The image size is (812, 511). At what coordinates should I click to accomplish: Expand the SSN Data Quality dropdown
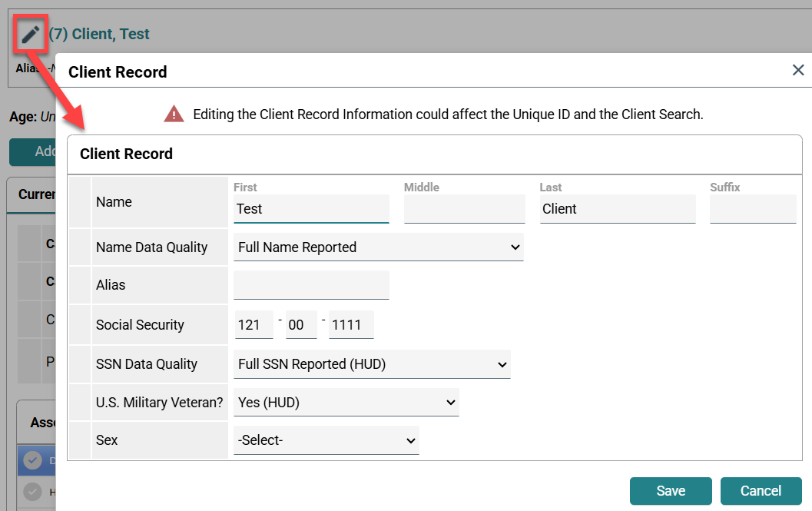coord(372,364)
